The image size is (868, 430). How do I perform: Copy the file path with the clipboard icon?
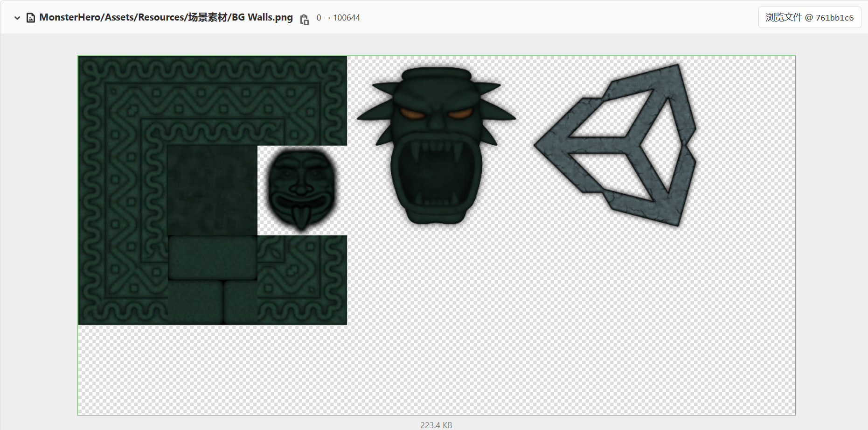click(305, 20)
